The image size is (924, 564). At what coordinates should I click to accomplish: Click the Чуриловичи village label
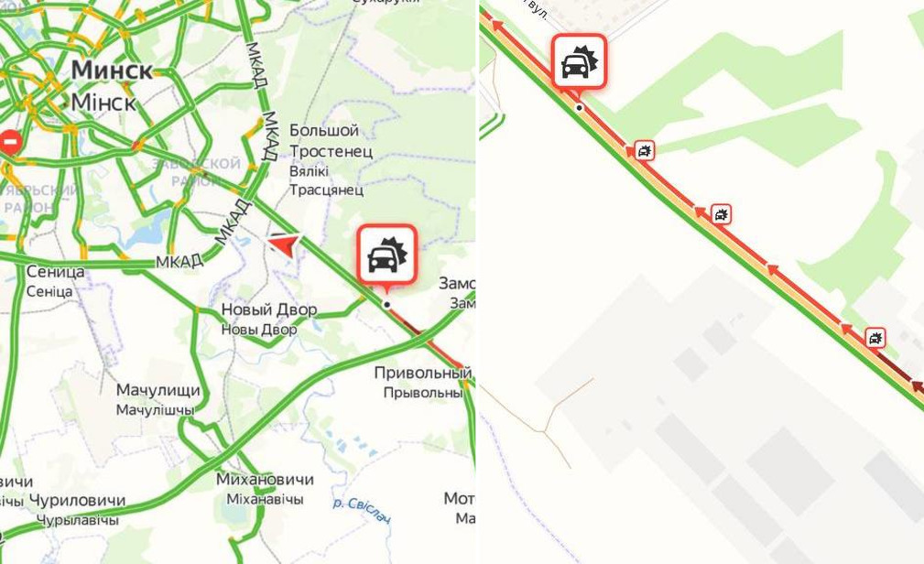coord(77,500)
